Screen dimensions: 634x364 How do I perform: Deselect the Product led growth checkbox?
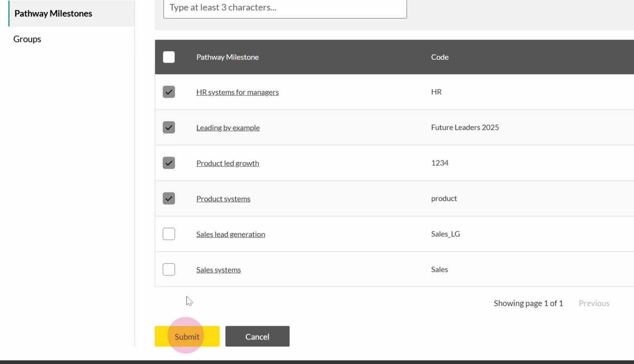click(169, 163)
